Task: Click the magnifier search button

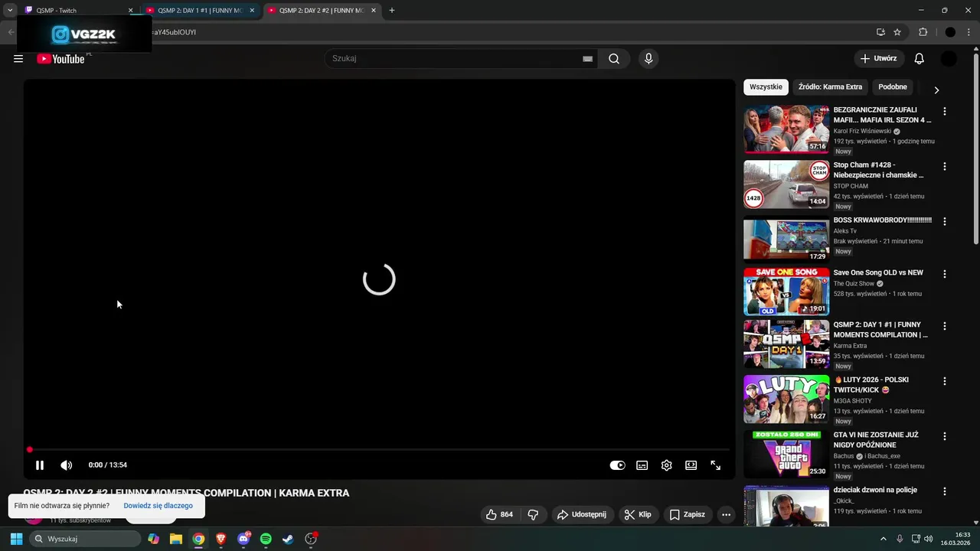Action: click(614, 59)
